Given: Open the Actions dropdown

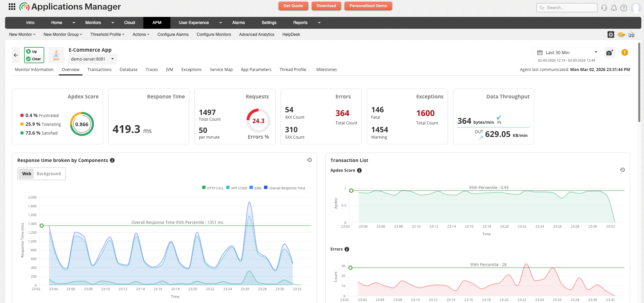Looking at the screenshot, I should [141, 34].
